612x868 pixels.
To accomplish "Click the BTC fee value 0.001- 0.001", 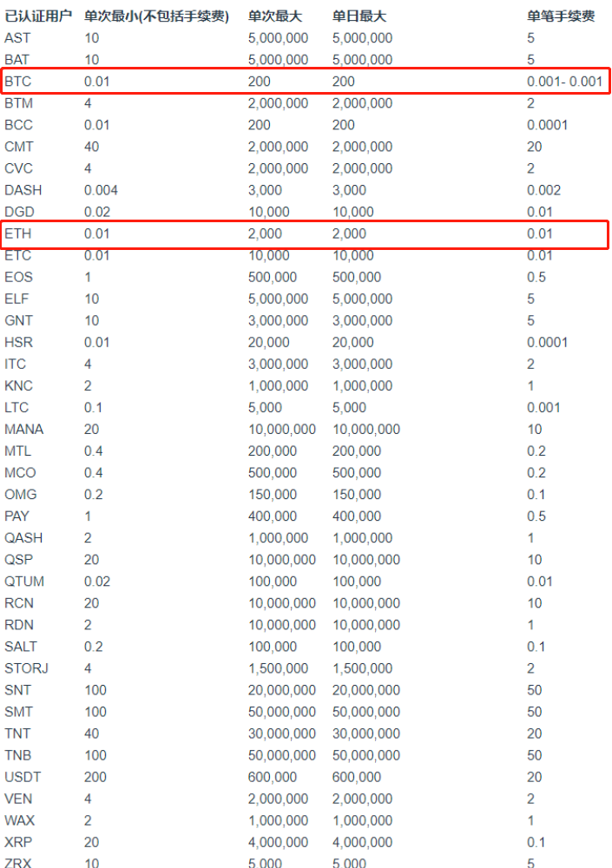I will coord(564,82).
